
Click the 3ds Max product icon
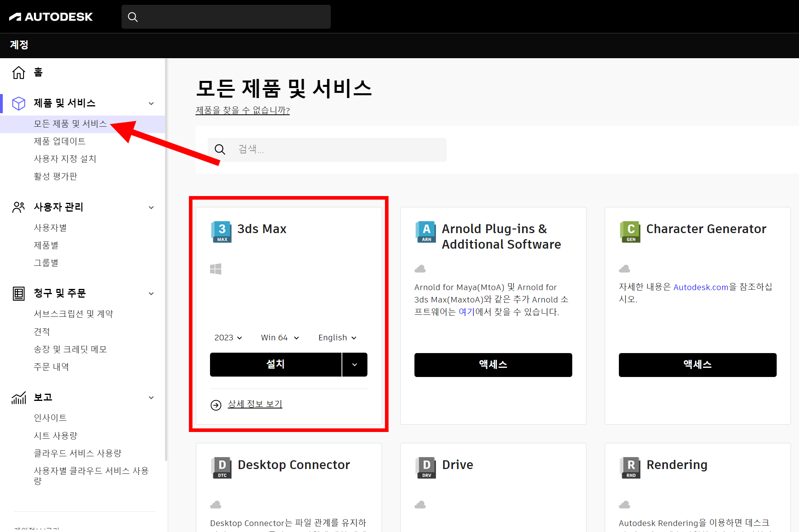[222, 232]
